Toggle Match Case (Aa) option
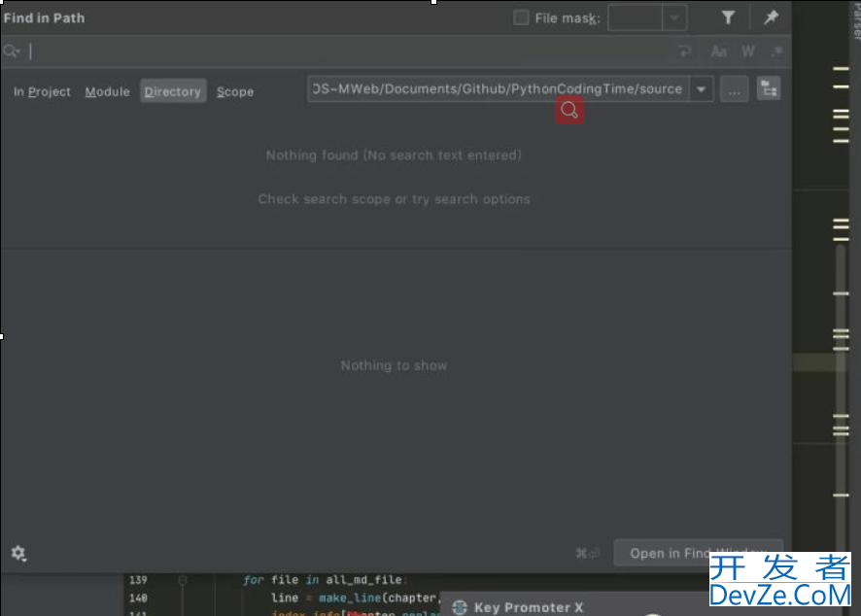 [x=718, y=51]
